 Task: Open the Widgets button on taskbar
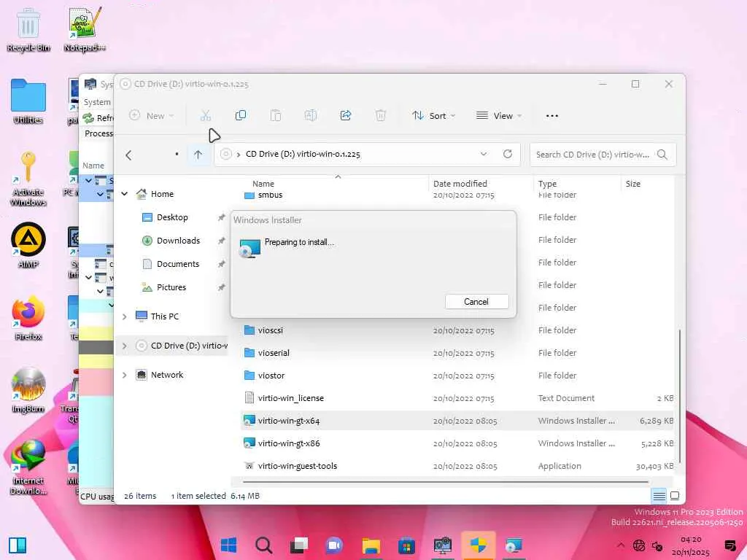(18, 545)
